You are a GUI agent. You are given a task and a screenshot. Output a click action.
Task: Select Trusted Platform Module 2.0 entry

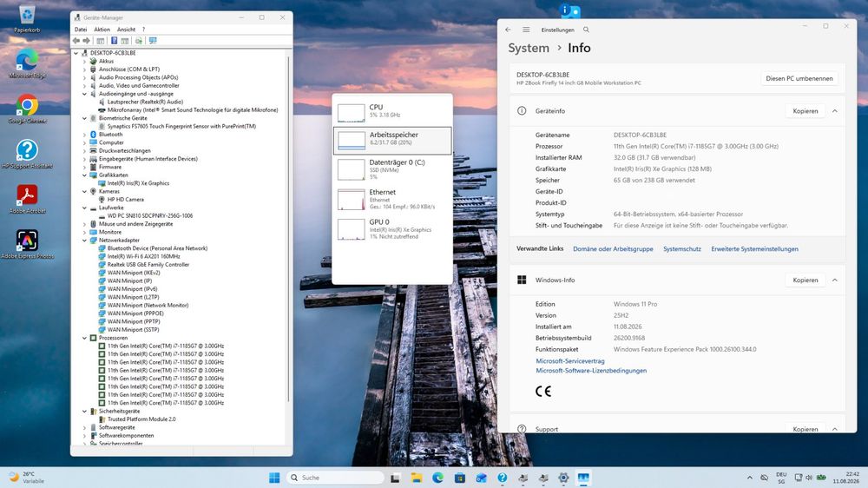click(141, 419)
